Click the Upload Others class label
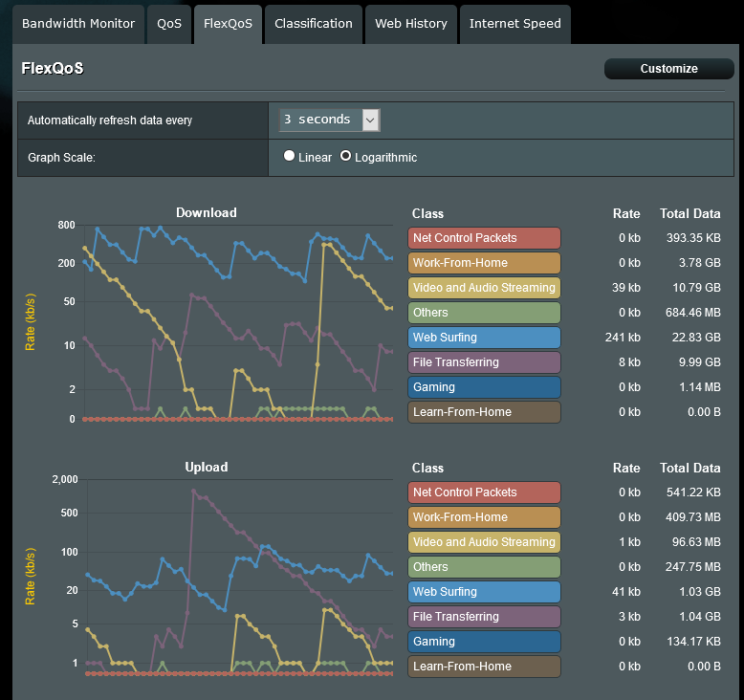744x700 pixels. click(x=484, y=567)
